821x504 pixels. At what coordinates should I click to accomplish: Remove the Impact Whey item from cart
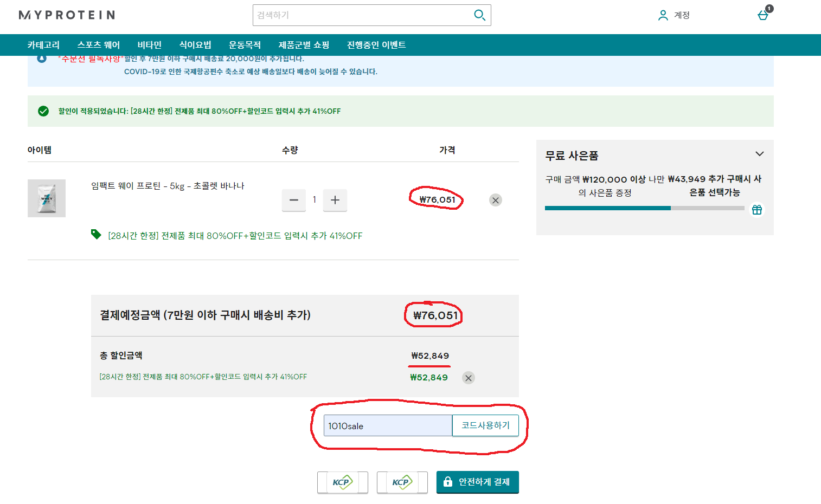pos(496,200)
